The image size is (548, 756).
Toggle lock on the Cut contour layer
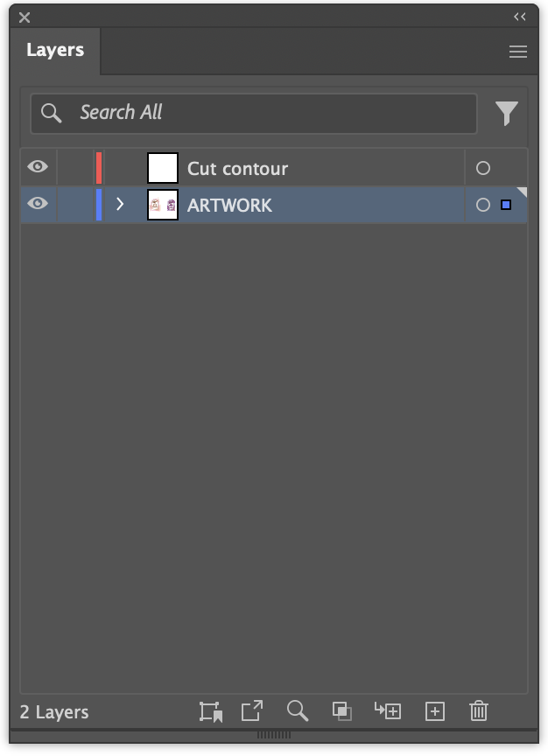75,167
